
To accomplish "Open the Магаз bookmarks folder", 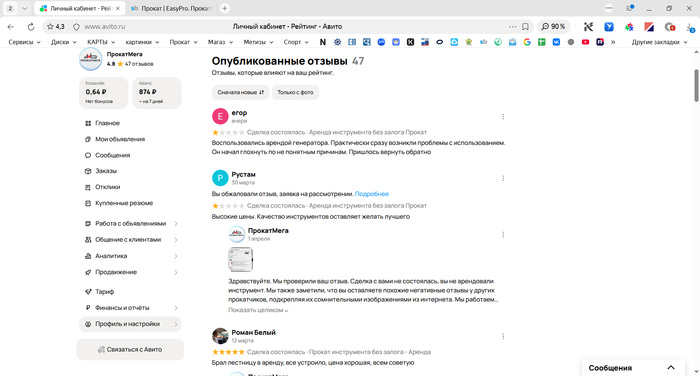I will click(220, 42).
